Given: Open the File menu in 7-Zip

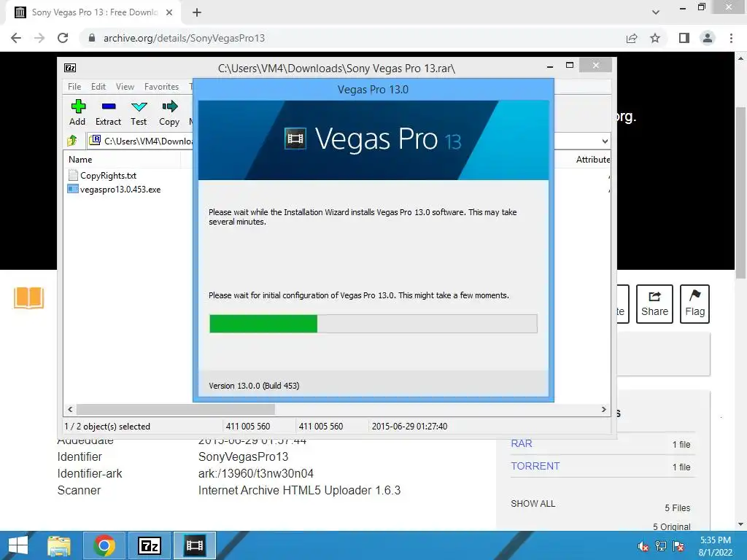Looking at the screenshot, I should click(x=74, y=87).
